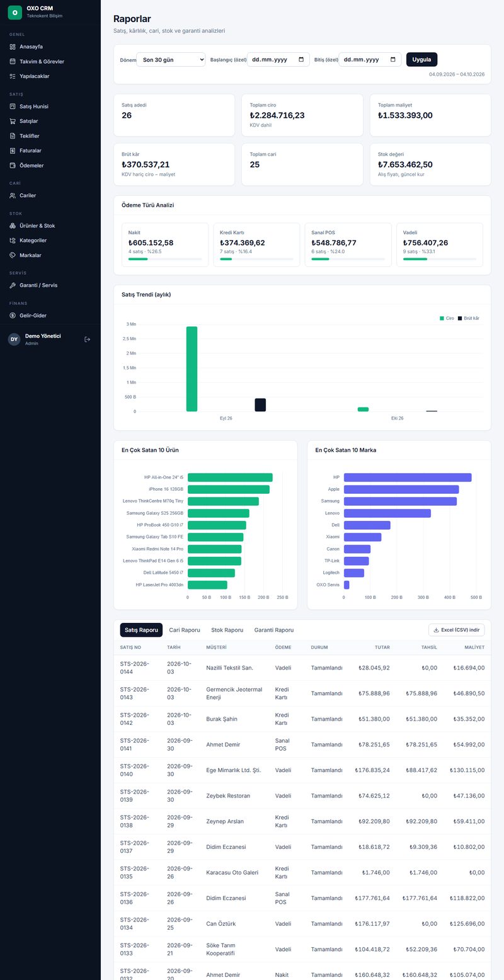Viewport: 504px width, 980px height.
Task: Click customer Ege Mimarlık Ltd. Şti.
Action: point(233,770)
